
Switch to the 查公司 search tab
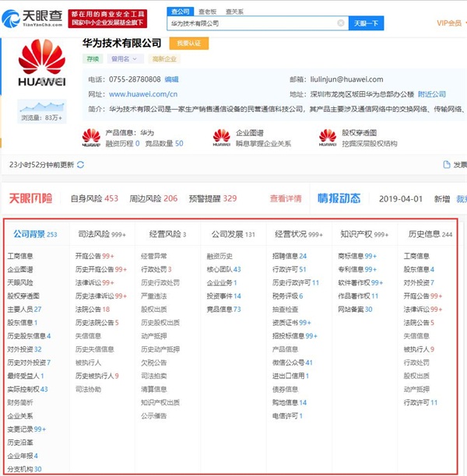180,12
